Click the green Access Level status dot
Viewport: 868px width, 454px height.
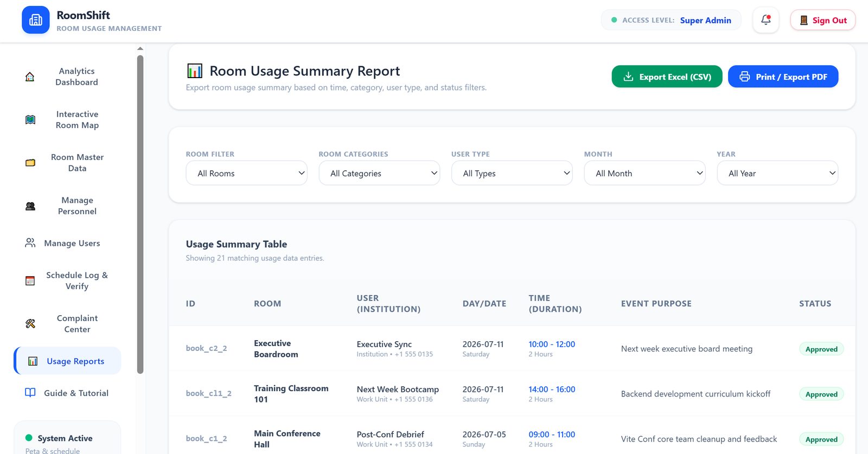(614, 20)
